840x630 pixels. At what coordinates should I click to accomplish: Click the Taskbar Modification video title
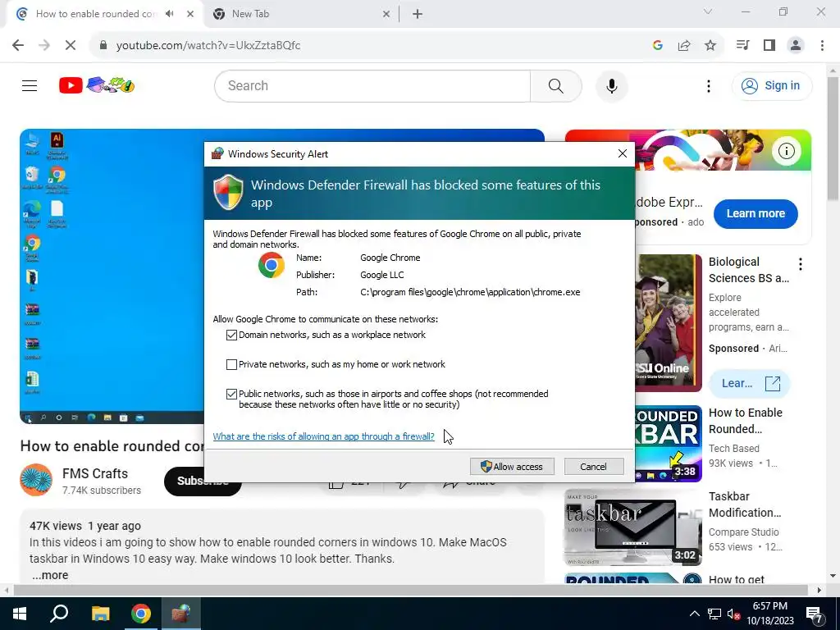(745, 504)
